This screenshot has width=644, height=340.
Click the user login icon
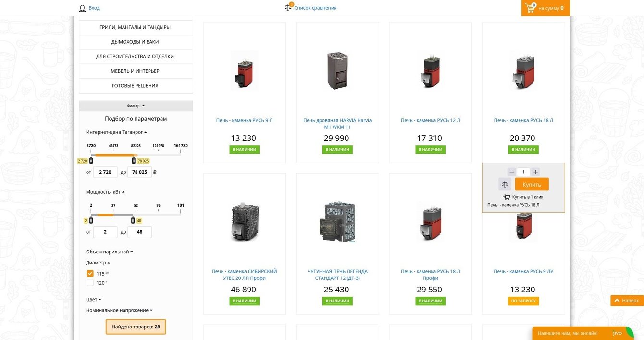click(82, 8)
